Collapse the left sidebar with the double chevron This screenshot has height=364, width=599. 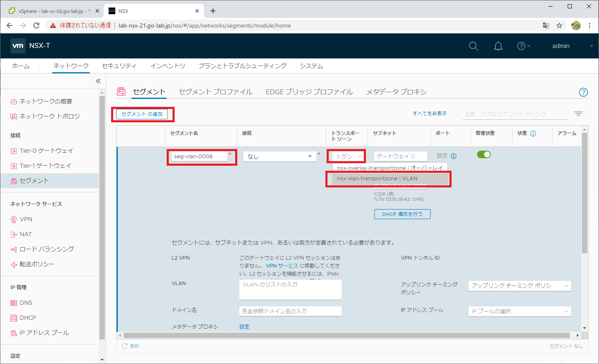click(x=98, y=81)
